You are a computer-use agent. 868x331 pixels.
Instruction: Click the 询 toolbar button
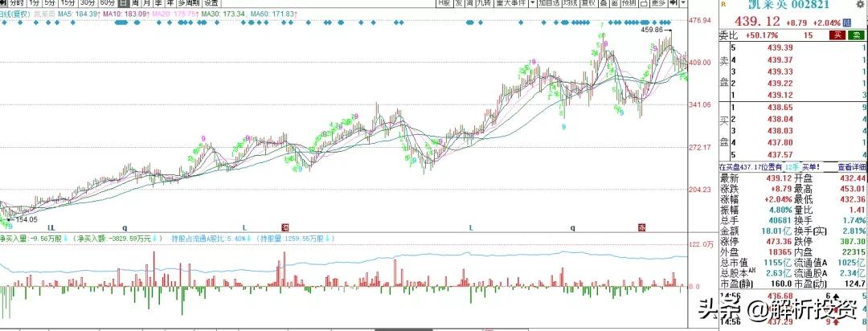click(469, 2)
